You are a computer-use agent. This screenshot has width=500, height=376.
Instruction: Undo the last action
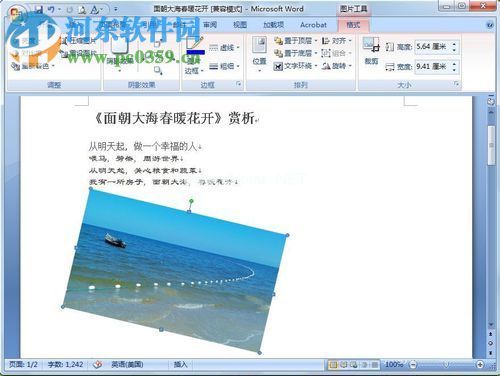[51, 10]
